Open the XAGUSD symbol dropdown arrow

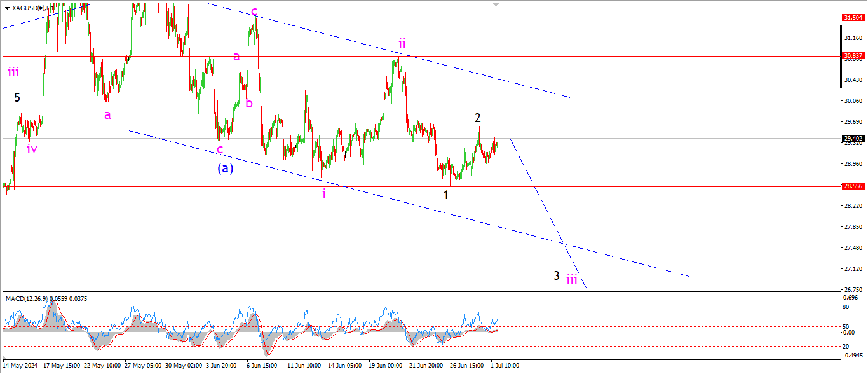pos(7,8)
